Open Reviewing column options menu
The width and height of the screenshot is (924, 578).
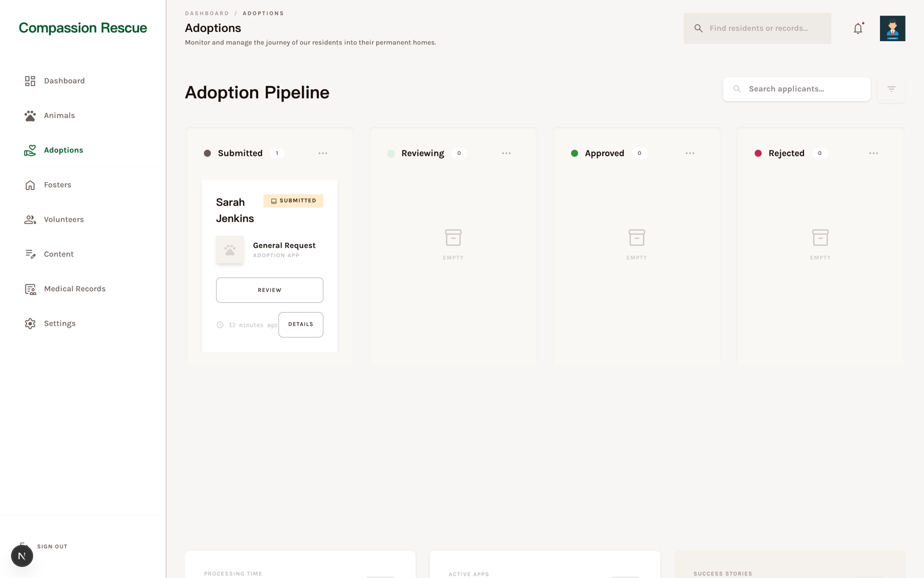click(506, 153)
